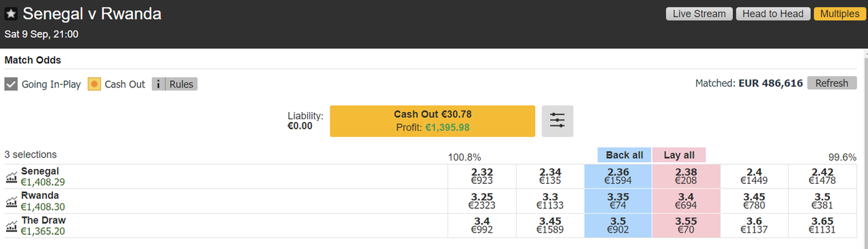
Task: Select the Multiples button
Action: click(839, 14)
